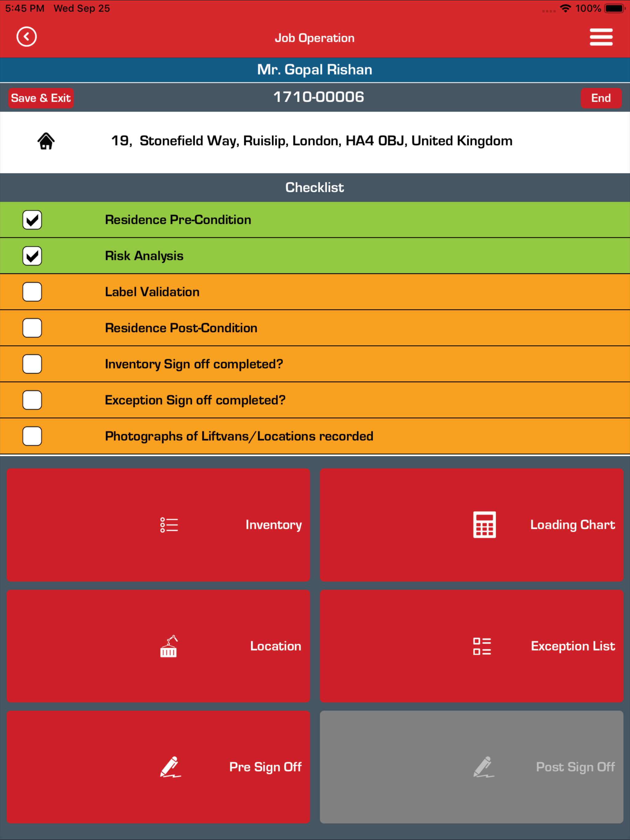Tap the back arrow circle icon
This screenshot has height=840, width=630.
[26, 37]
